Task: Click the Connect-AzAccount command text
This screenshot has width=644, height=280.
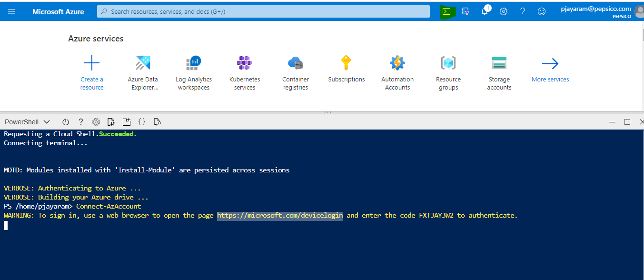Action: 109,206
